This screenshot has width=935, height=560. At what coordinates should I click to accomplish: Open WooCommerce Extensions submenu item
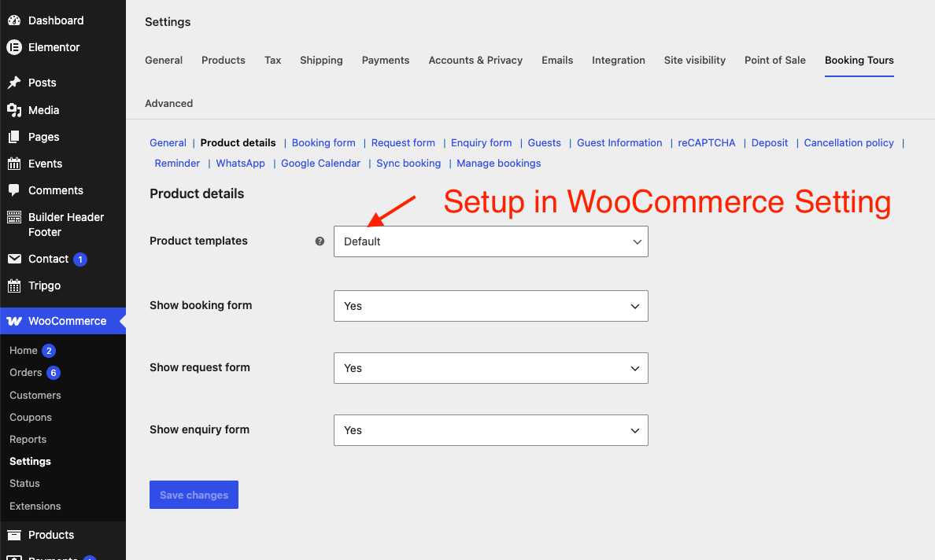tap(35, 506)
